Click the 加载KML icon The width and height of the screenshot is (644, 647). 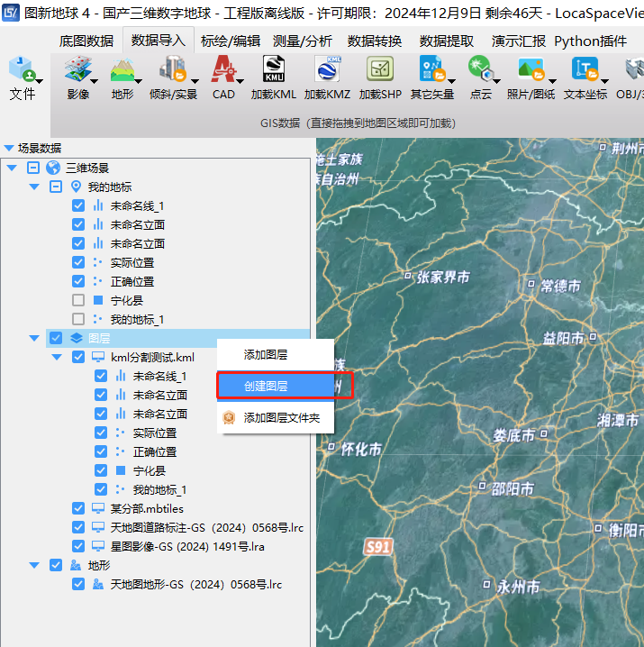pyautogui.click(x=274, y=68)
